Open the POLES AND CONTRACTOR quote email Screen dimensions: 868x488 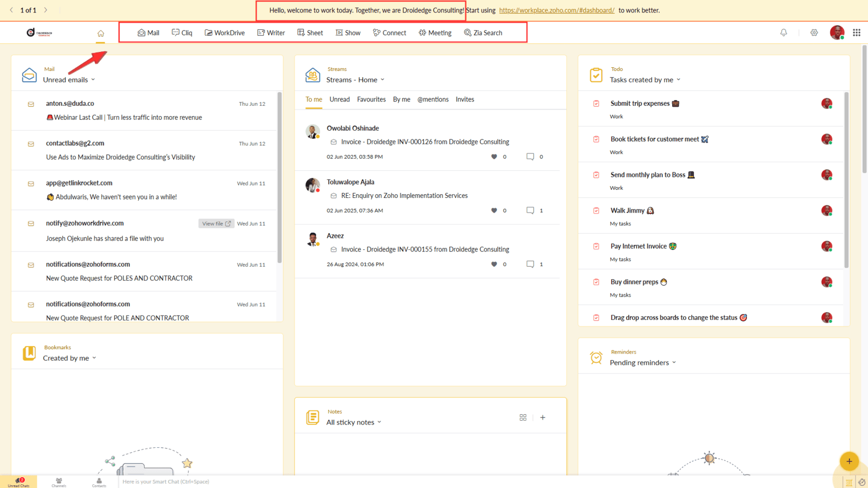click(144, 271)
